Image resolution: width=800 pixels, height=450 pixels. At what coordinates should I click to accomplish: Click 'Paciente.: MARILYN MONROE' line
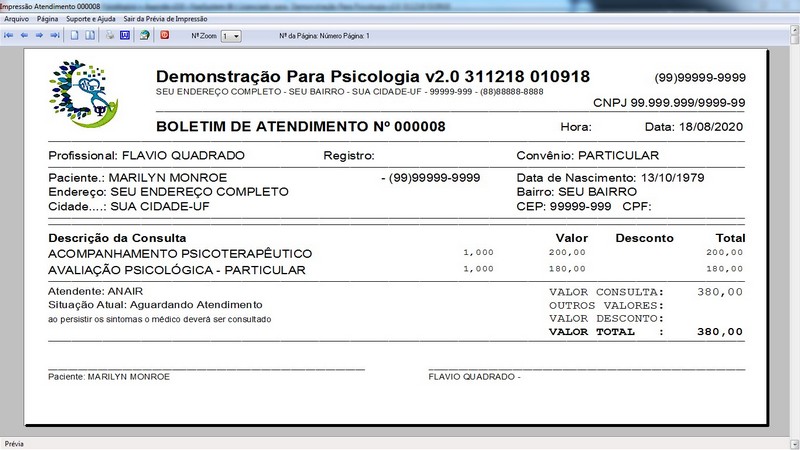pyautogui.click(x=138, y=178)
